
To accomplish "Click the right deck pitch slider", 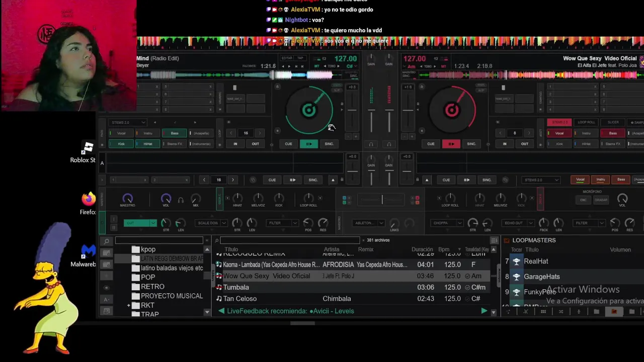I will [x=408, y=111].
